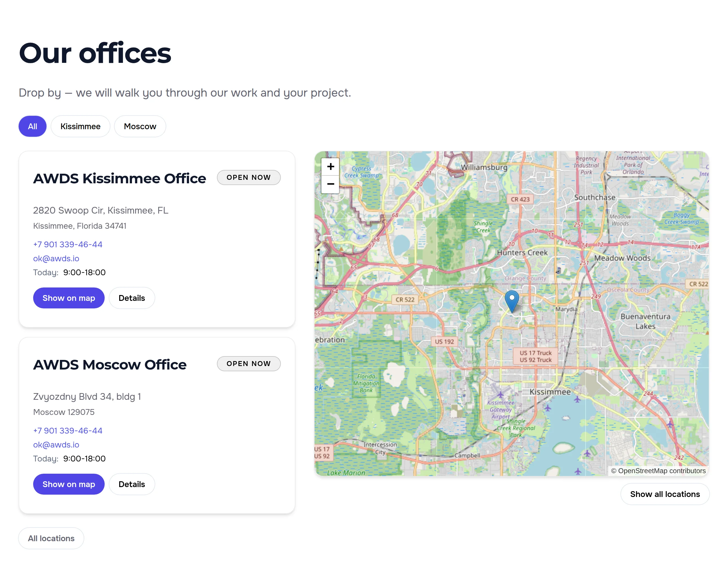Click Buenaventura Lakes label on map
Screen dimensions: 728x586
pos(645,321)
